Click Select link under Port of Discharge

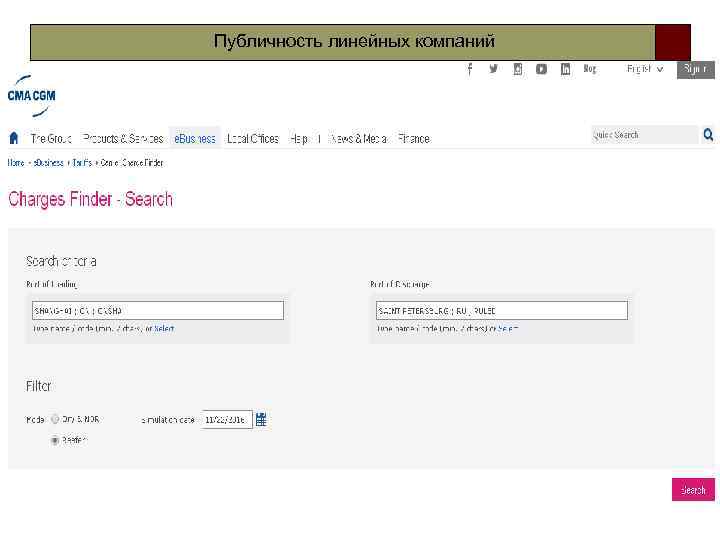tap(508, 328)
